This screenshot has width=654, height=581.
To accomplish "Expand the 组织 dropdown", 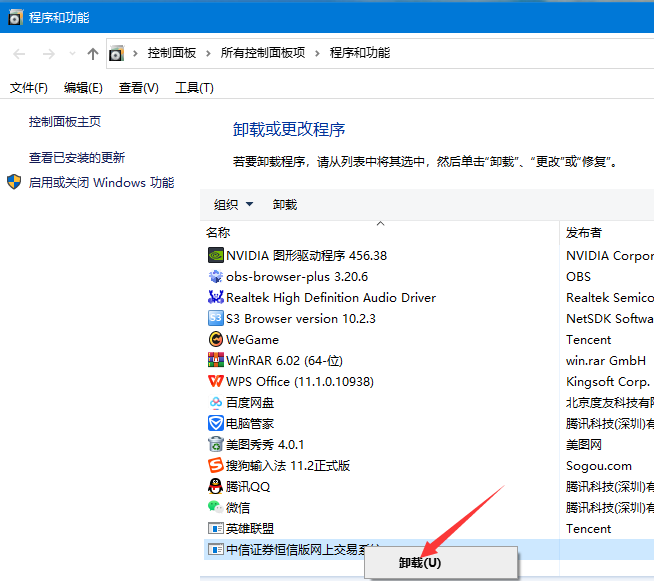I will [249, 204].
